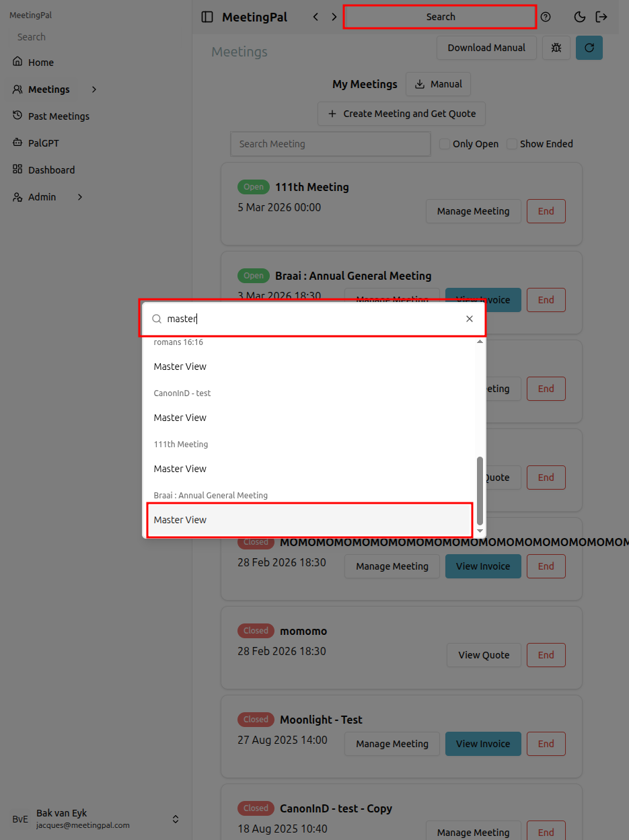Viewport: 629px width, 840px height.
Task: Report a bug using the bug icon
Action: click(x=556, y=48)
